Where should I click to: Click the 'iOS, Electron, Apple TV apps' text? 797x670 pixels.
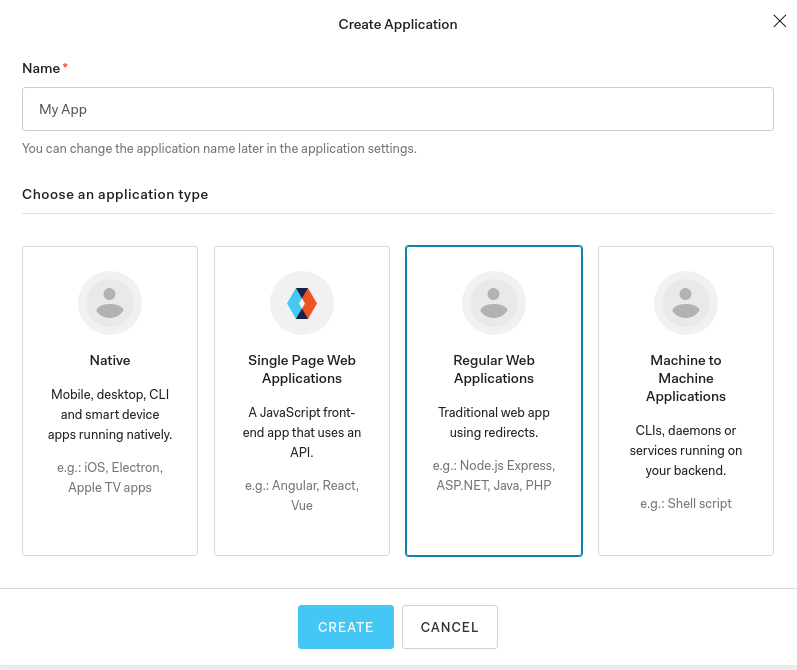pos(110,477)
